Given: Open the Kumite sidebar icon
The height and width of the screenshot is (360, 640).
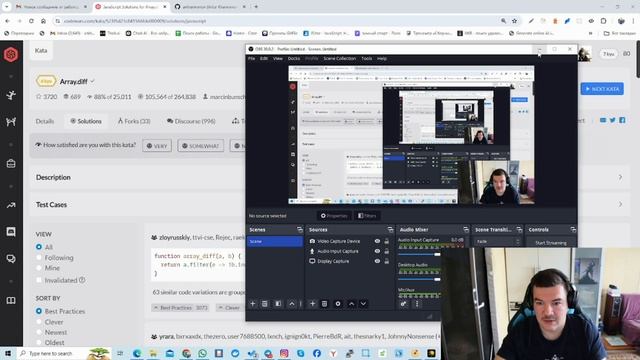Looking at the screenshot, I should click(11, 121).
